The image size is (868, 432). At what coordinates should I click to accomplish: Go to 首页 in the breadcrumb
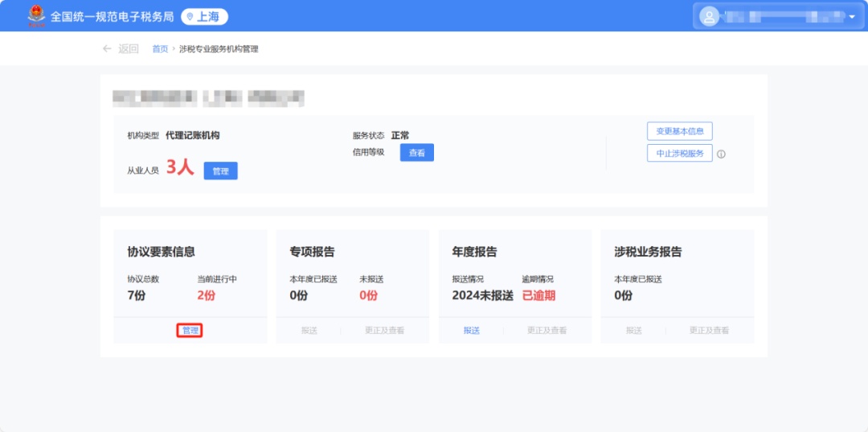pos(160,49)
